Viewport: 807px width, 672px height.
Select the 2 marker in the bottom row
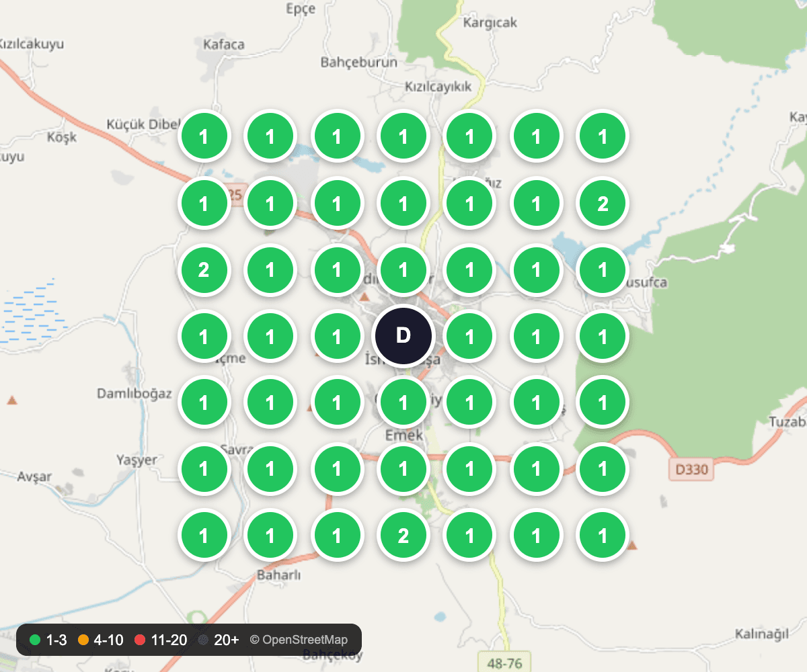pos(403,536)
